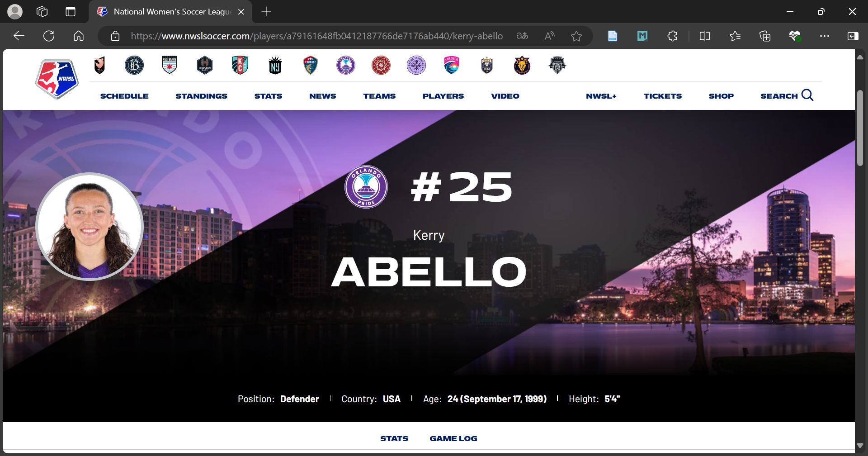Click the SEARCH text link
This screenshot has width=868, height=456.
779,96
